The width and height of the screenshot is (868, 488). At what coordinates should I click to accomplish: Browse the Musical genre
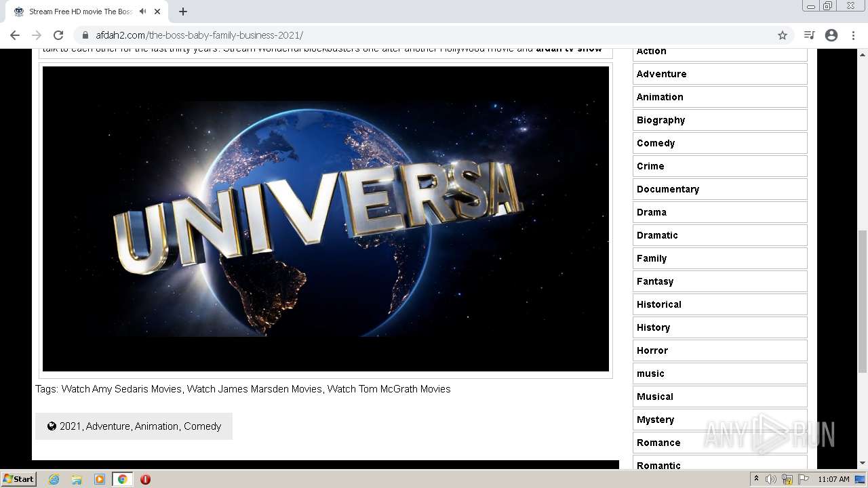point(719,396)
